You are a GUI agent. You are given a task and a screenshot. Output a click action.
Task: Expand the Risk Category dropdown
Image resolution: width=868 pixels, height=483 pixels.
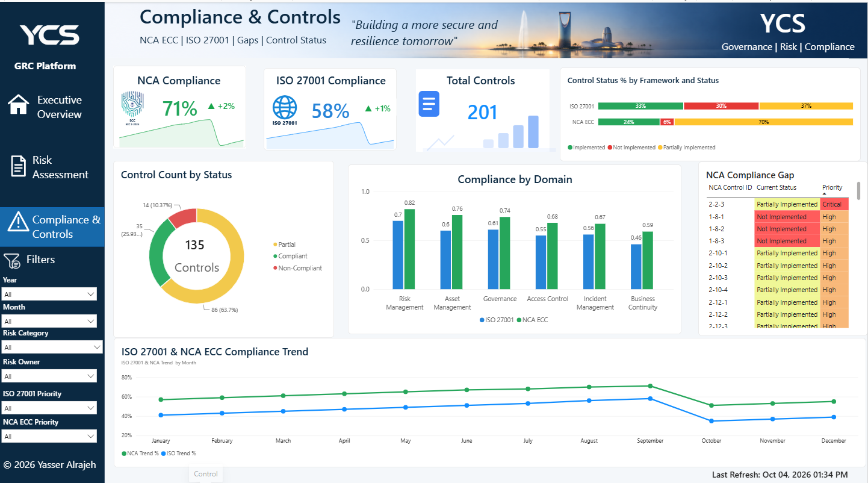tap(52, 347)
